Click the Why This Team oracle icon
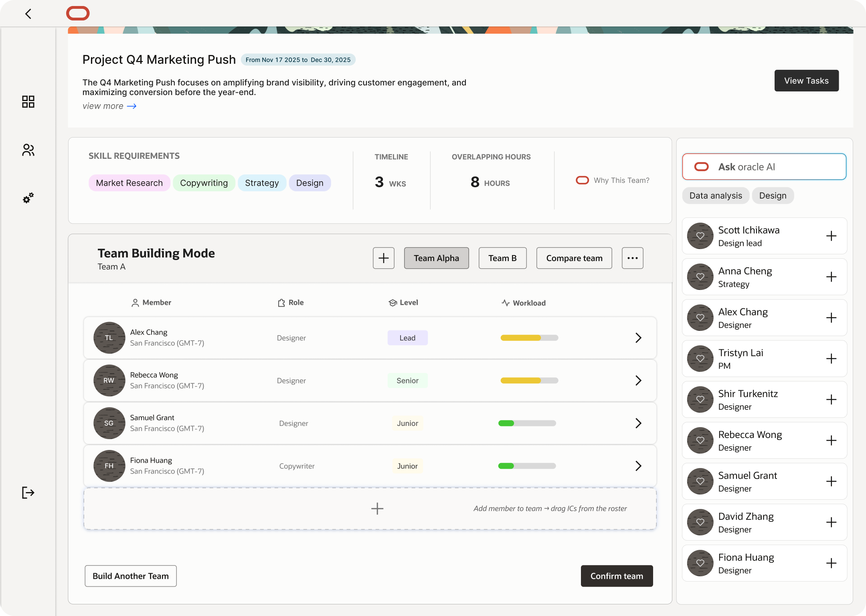Screen dimensions: 866x616 tap(582, 180)
